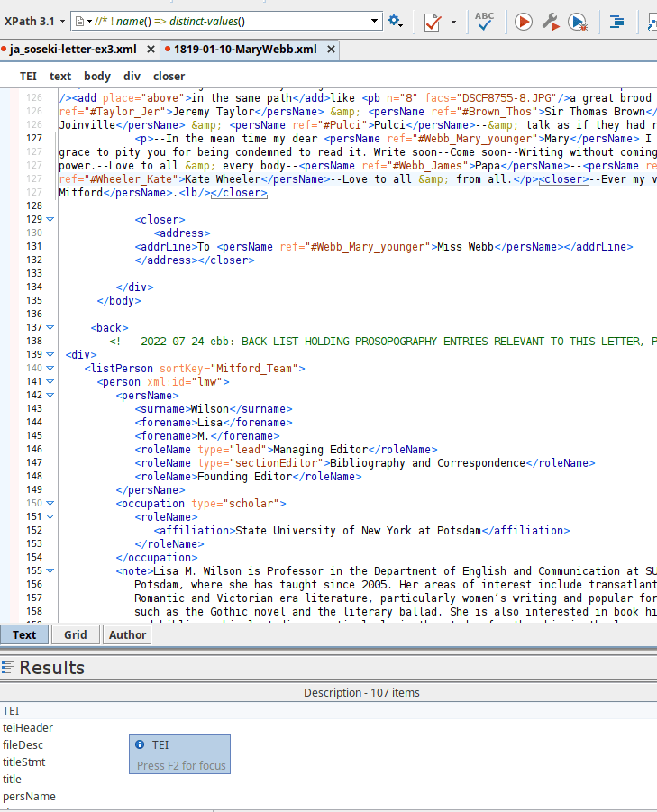657x812 pixels.
Task: Select the fileDesc result row
Action: click(x=328, y=745)
